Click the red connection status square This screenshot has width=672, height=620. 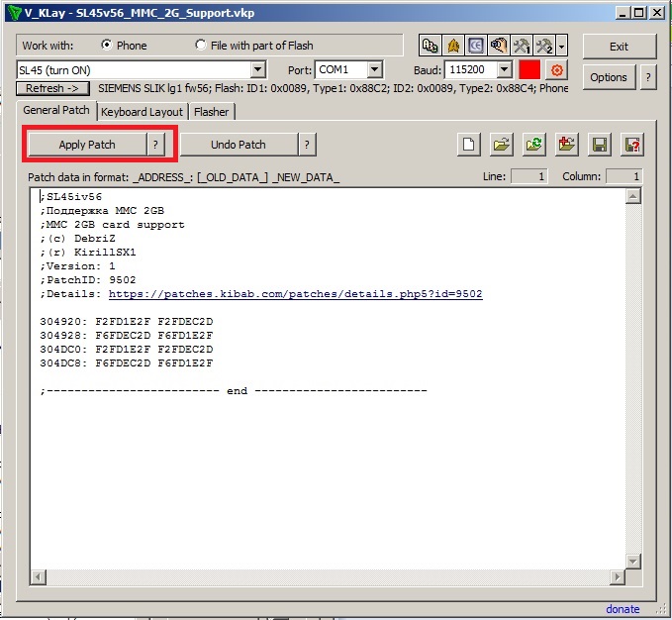529,70
